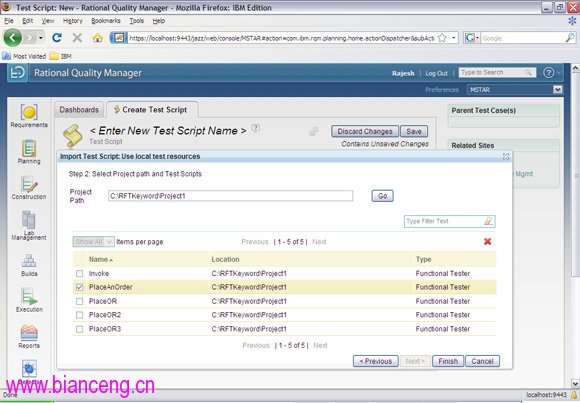Click the Log Out link

(436, 73)
